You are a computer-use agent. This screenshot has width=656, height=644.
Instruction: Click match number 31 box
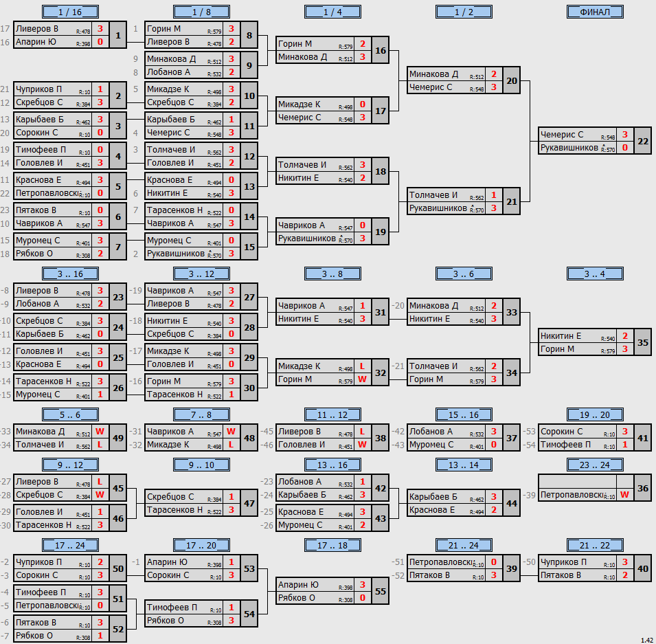tap(381, 312)
